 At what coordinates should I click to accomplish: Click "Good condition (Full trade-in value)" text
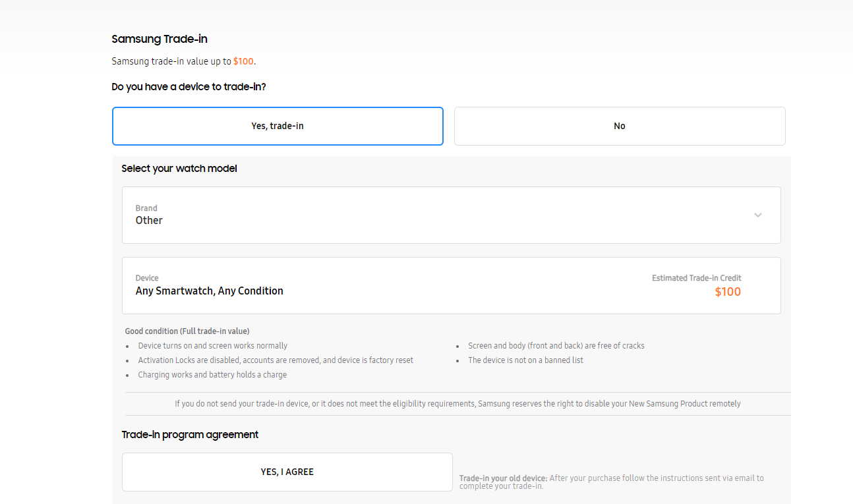tap(187, 331)
